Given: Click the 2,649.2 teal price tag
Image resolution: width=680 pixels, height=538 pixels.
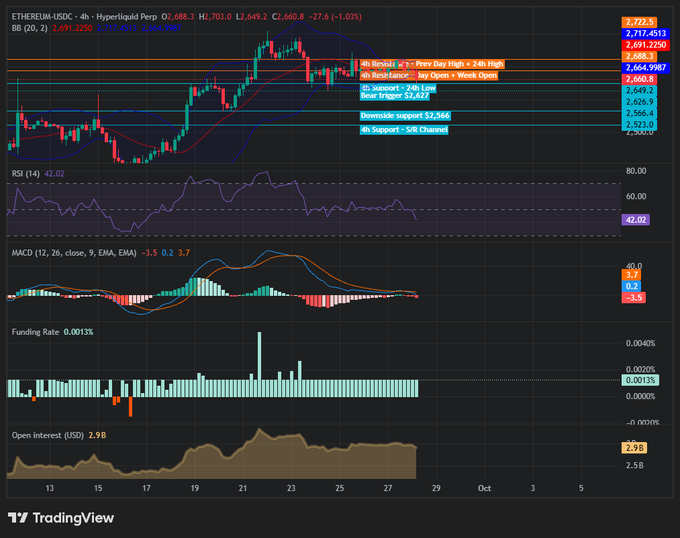Looking at the screenshot, I should [639, 91].
